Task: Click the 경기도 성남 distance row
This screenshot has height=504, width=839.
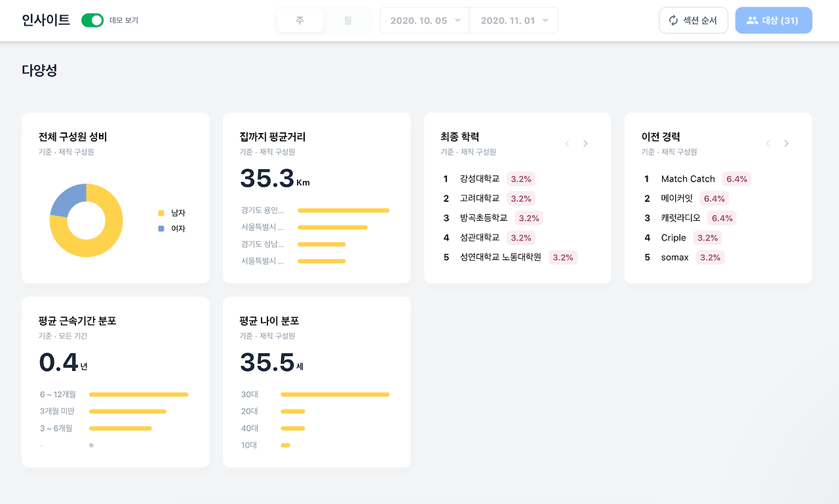Action: (x=293, y=244)
